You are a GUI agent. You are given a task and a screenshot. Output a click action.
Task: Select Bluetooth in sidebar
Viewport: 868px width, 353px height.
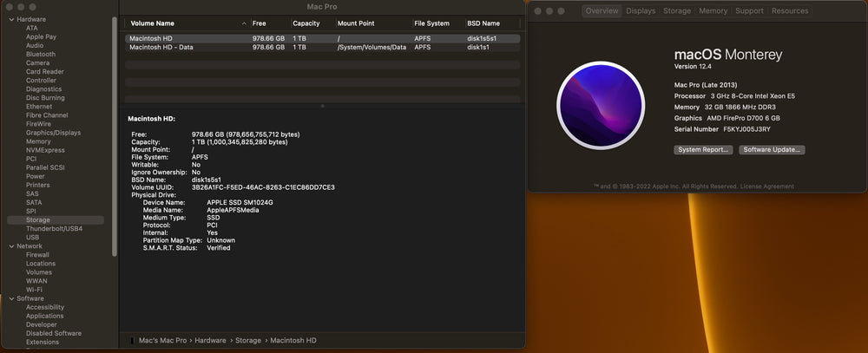click(41, 55)
